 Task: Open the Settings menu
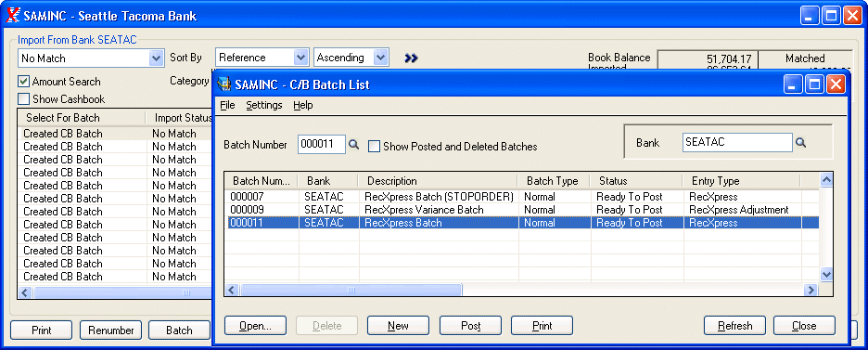point(264,105)
